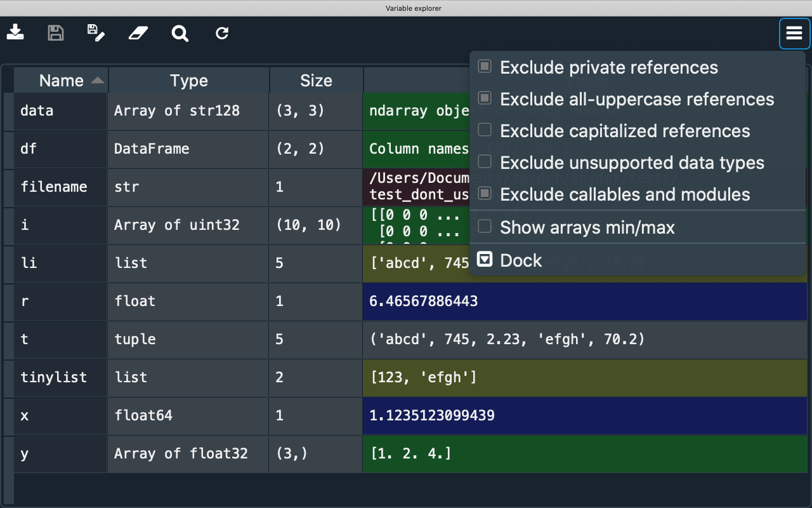This screenshot has width=812, height=508.
Task: Close the hamburger options menu button
Action: coord(794,33)
